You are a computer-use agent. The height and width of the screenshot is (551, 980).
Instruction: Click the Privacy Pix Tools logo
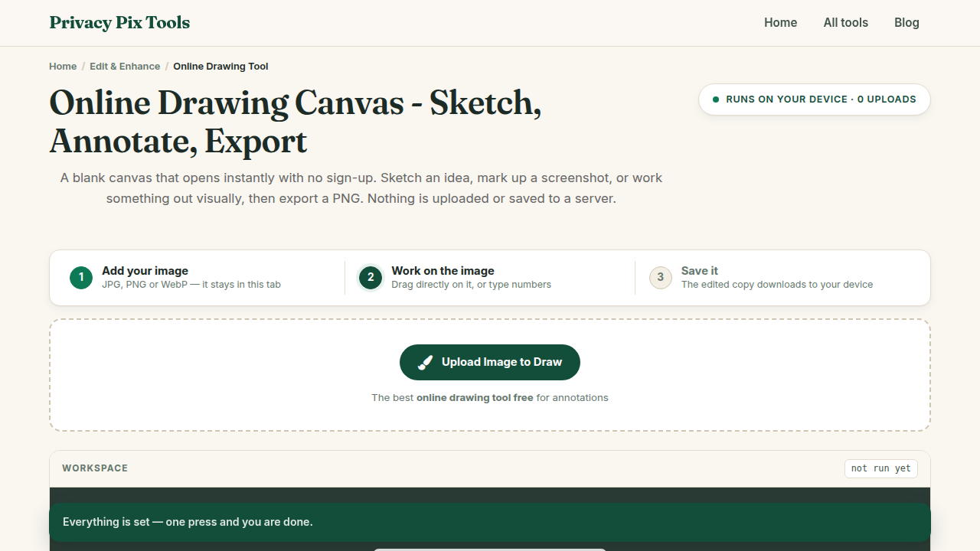(x=119, y=23)
